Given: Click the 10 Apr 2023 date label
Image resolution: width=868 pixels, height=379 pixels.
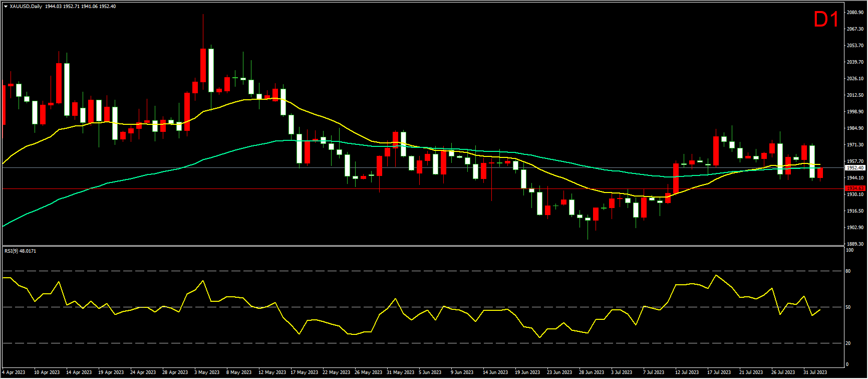Looking at the screenshot, I should click(47, 372).
